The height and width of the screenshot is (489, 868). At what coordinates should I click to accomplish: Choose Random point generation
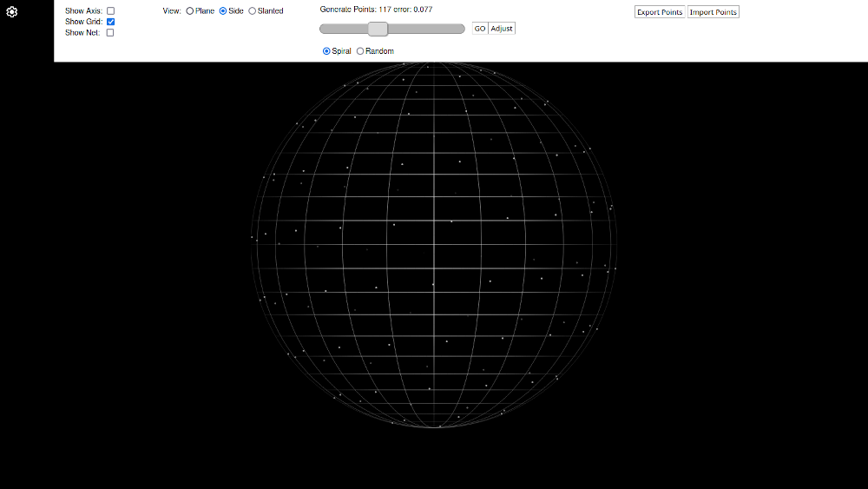[x=360, y=51]
